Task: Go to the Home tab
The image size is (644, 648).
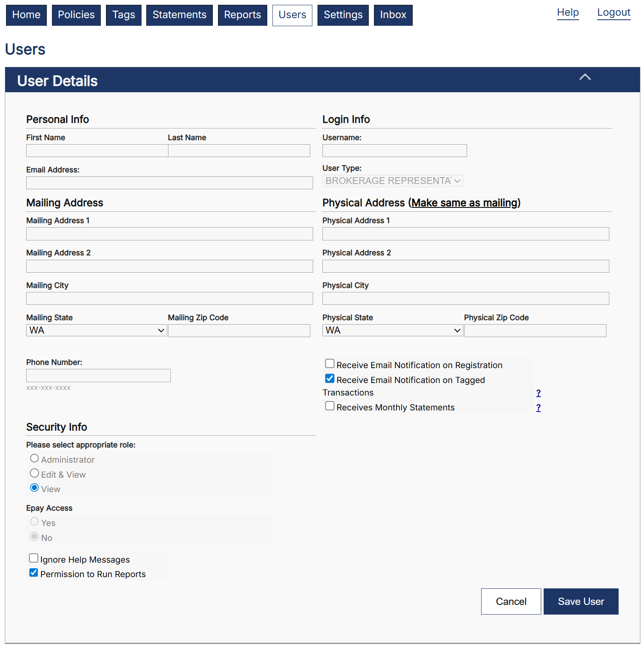Action: 26,15
